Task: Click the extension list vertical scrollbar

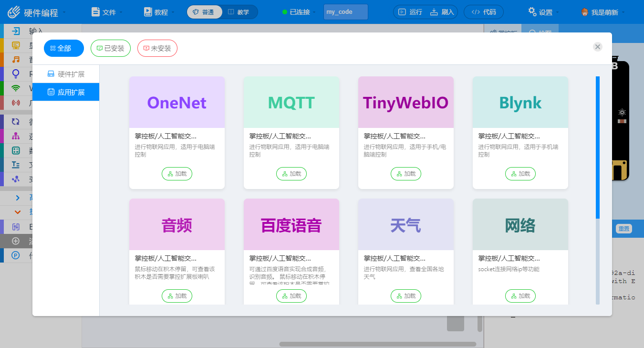Action: 598,147
